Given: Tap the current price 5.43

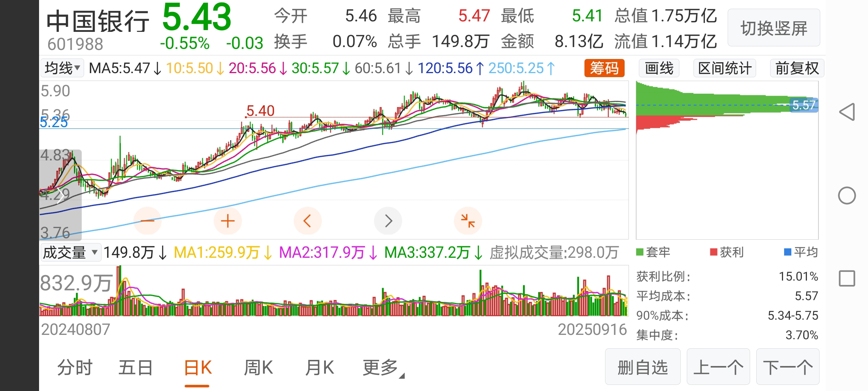Looking at the screenshot, I should coord(197,17).
